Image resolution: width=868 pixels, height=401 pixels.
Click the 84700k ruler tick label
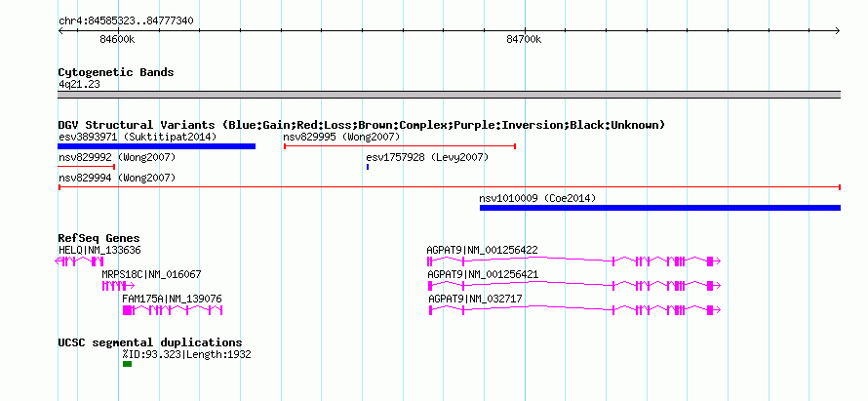point(525,40)
